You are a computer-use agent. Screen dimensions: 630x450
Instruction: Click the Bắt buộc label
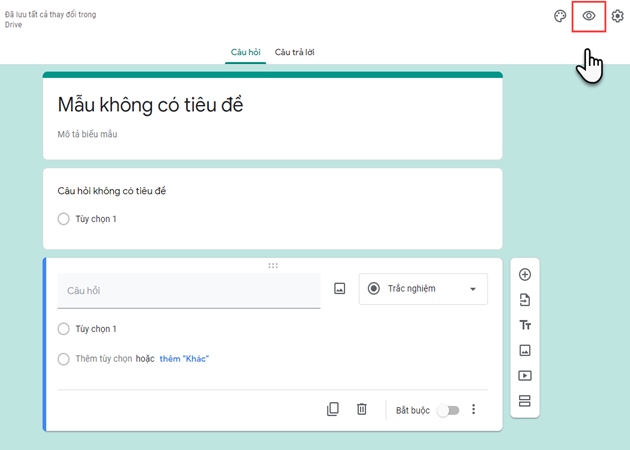[413, 410]
